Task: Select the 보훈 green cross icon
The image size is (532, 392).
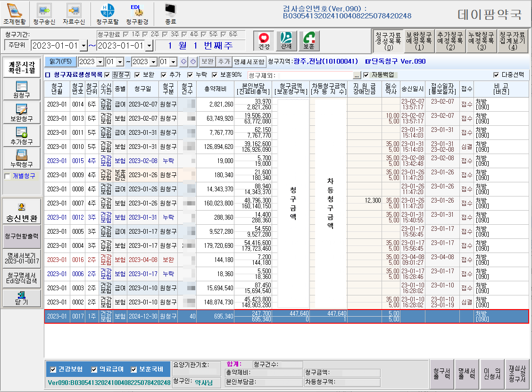Action: click(x=308, y=41)
